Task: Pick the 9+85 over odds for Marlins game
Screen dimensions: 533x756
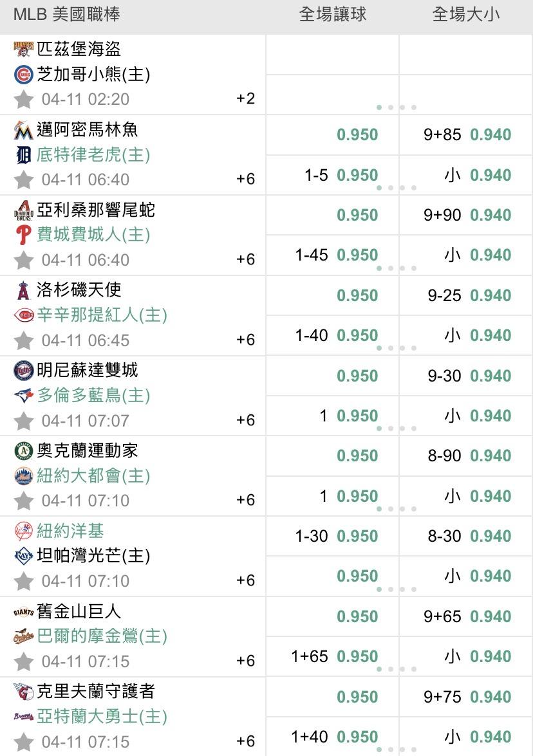Action: click(490, 134)
